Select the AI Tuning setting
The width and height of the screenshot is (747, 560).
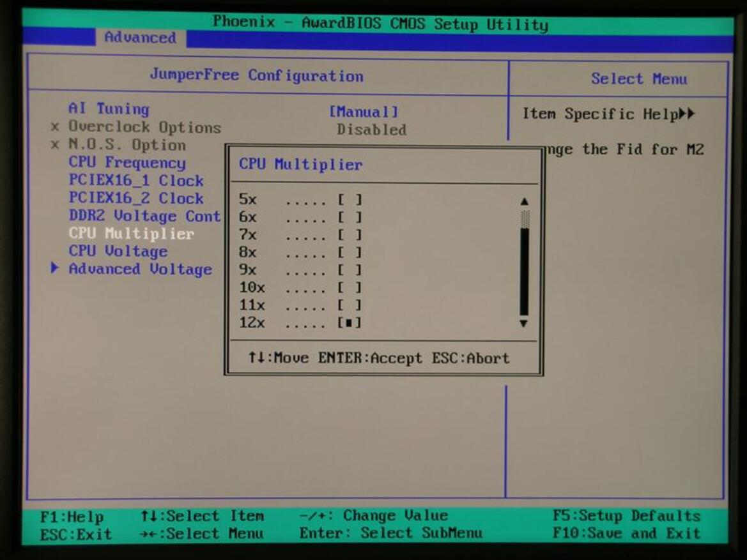109,109
